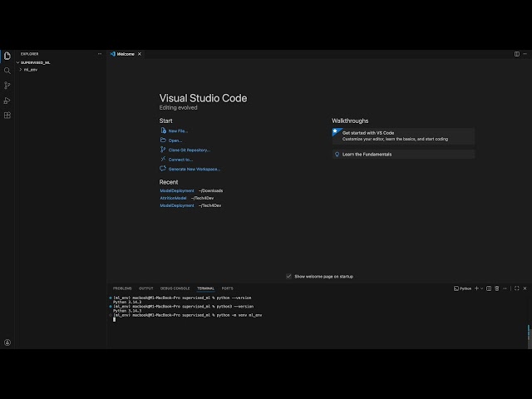
Task: Create a new terminal with plus icon
Action: (476, 288)
